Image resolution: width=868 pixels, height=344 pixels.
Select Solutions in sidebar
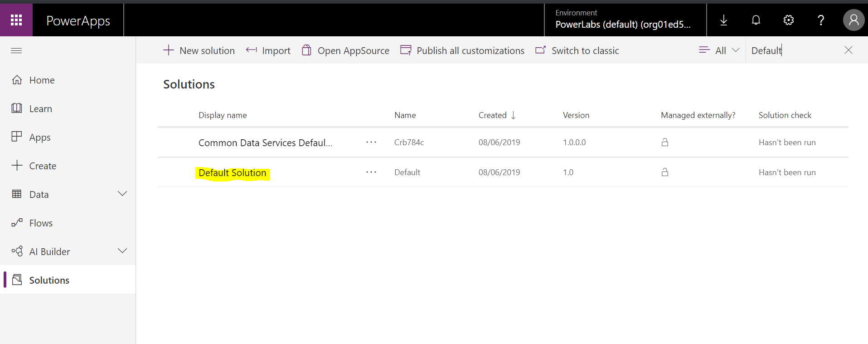[x=68, y=280]
